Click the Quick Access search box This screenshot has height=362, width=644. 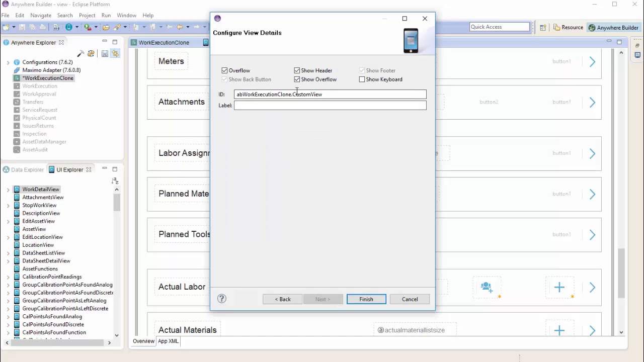pyautogui.click(x=500, y=27)
